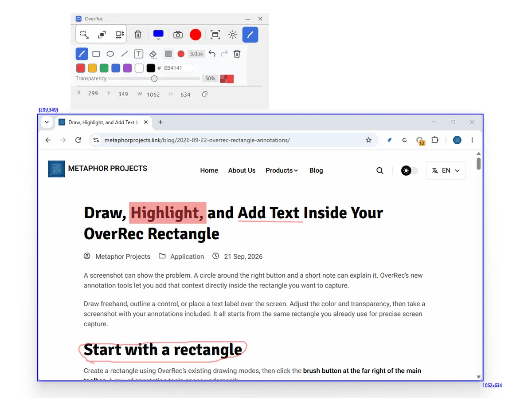Click the Application category link
Image resolution: width=532 pixels, height=398 pixels.
click(x=187, y=256)
